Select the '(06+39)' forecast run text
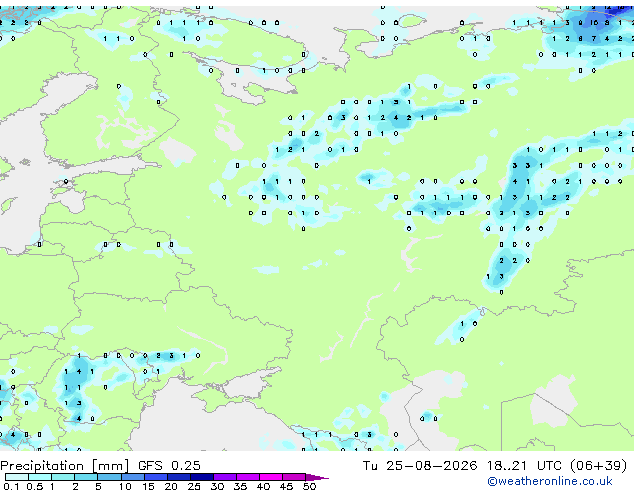 (598, 465)
